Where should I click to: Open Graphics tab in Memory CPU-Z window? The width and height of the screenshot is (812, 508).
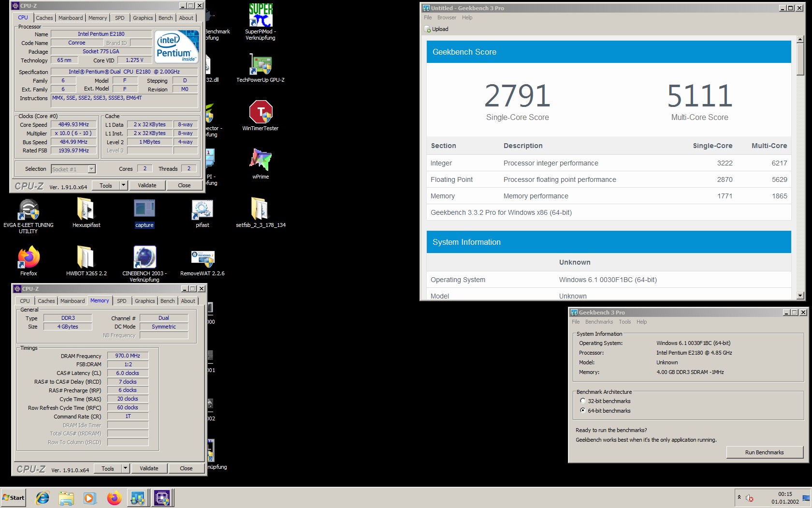coord(145,301)
